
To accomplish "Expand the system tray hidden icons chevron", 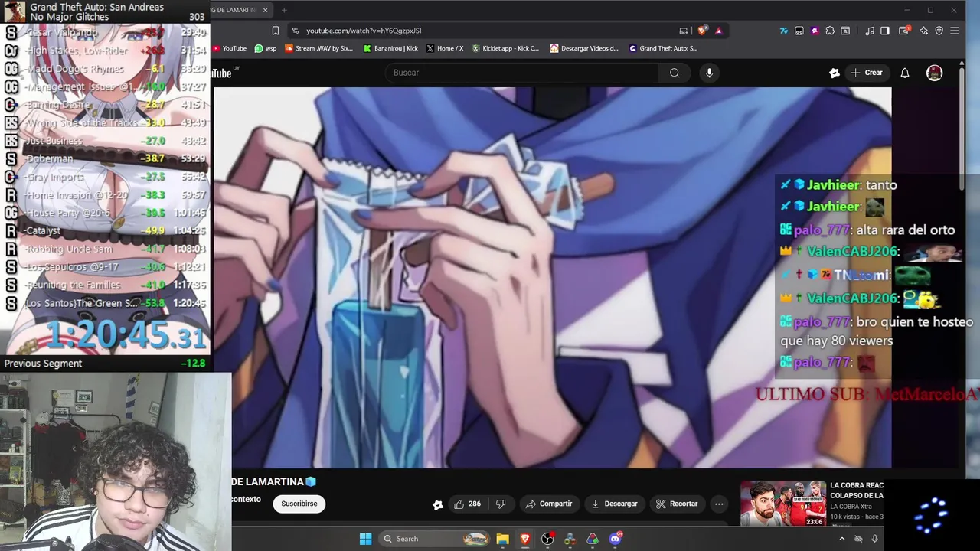I will [x=841, y=539].
